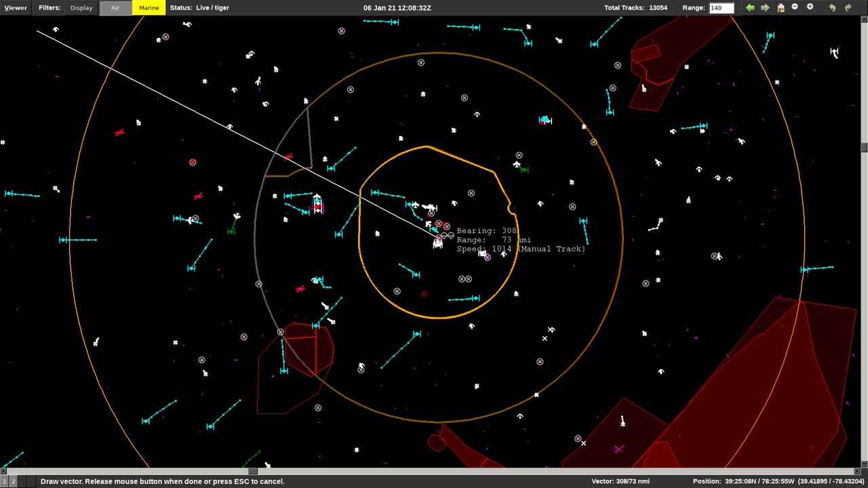Toggle the Air filter

pos(115,7)
